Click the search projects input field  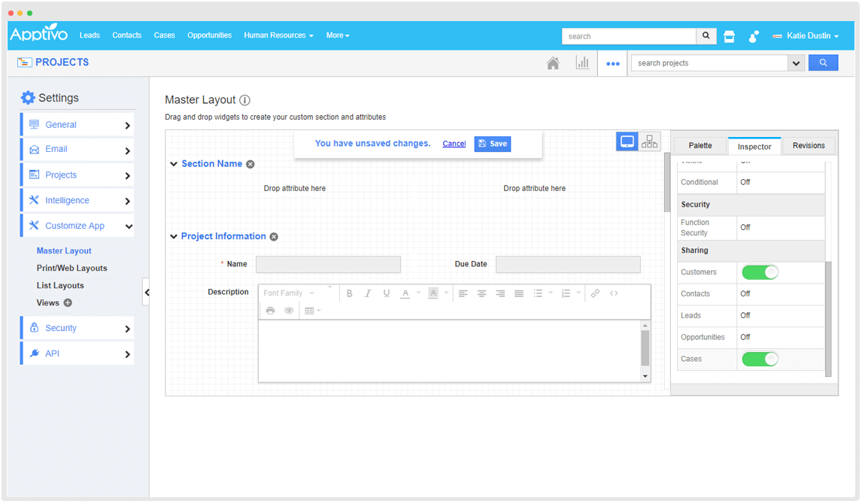(x=709, y=63)
